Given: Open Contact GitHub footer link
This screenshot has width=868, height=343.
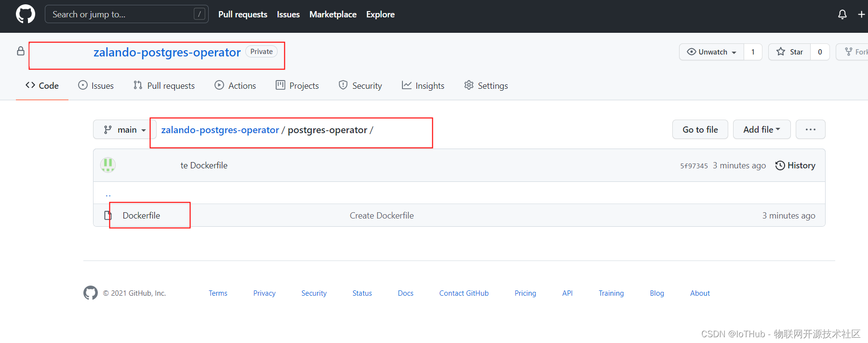Looking at the screenshot, I should (x=464, y=293).
